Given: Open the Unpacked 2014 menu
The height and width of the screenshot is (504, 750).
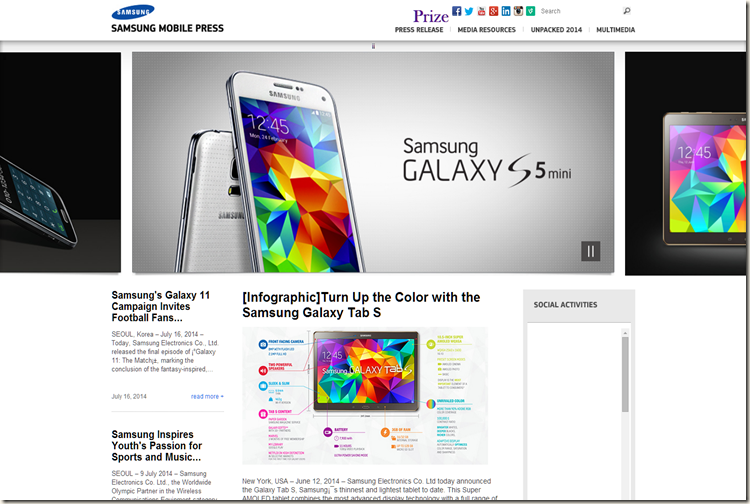Looking at the screenshot, I should coord(556,30).
